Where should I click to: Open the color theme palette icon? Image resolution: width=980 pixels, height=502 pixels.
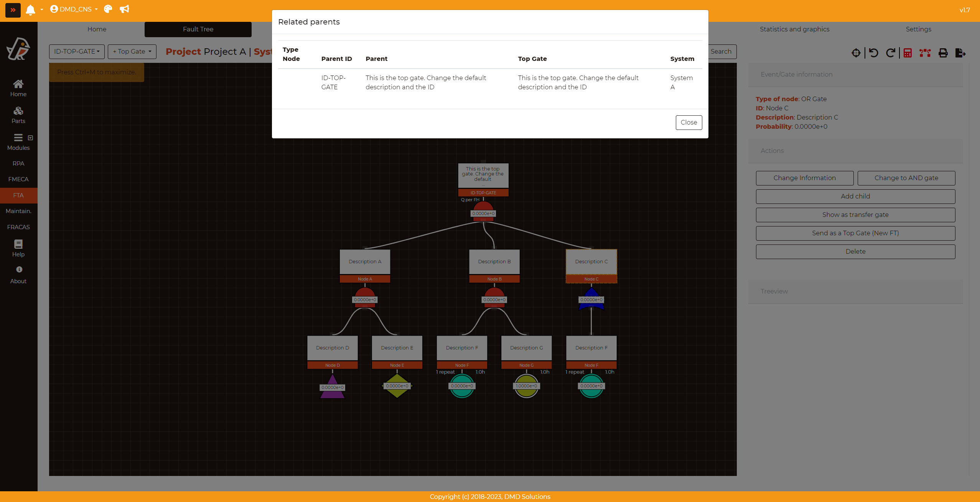pos(108,9)
